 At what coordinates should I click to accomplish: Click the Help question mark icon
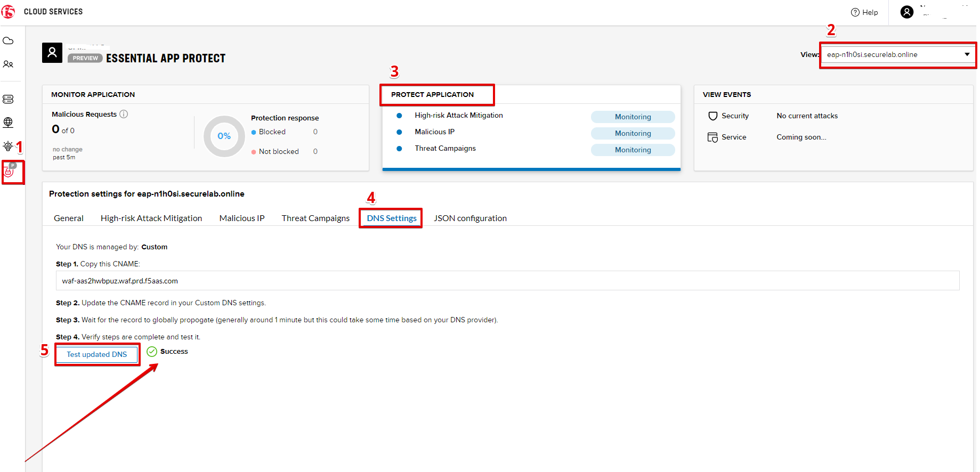point(855,12)
